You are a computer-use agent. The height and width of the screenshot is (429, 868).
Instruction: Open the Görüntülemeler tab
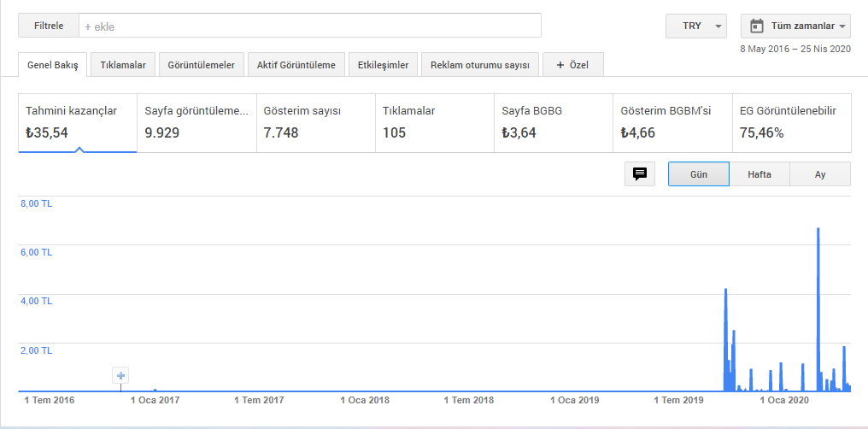[202, 65]
